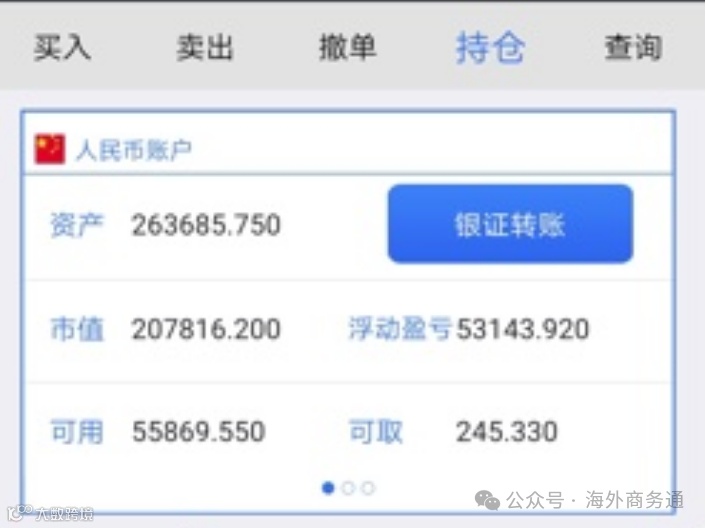Click the China flag icon
Screen dimensions: 706x528
[50, 149]
